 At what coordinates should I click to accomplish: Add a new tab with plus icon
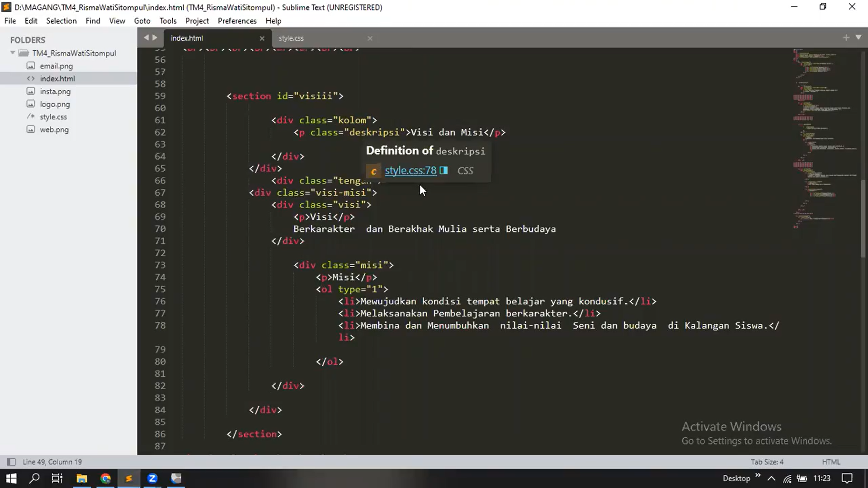pos(846,38)
